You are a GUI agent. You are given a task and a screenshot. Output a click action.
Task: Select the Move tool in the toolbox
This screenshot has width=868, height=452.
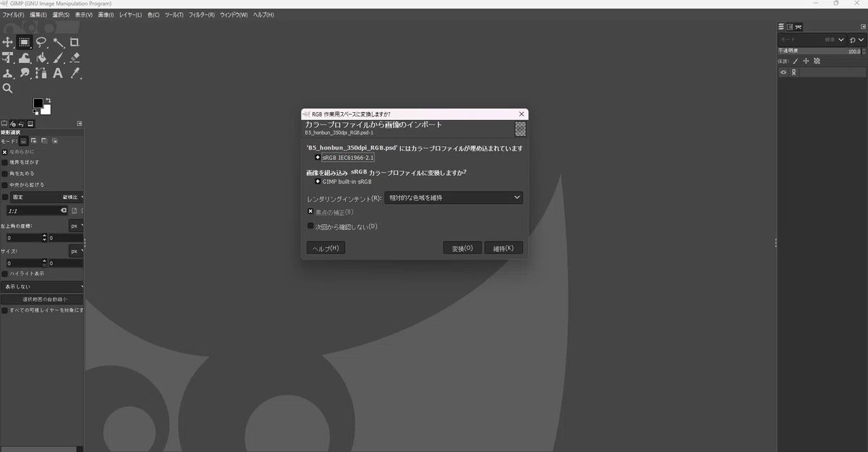point(7,42)
